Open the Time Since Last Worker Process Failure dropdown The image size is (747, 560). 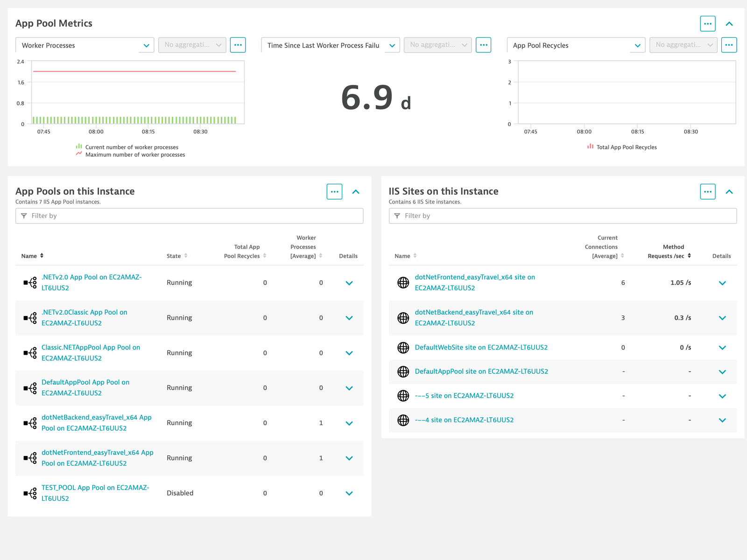331,45
